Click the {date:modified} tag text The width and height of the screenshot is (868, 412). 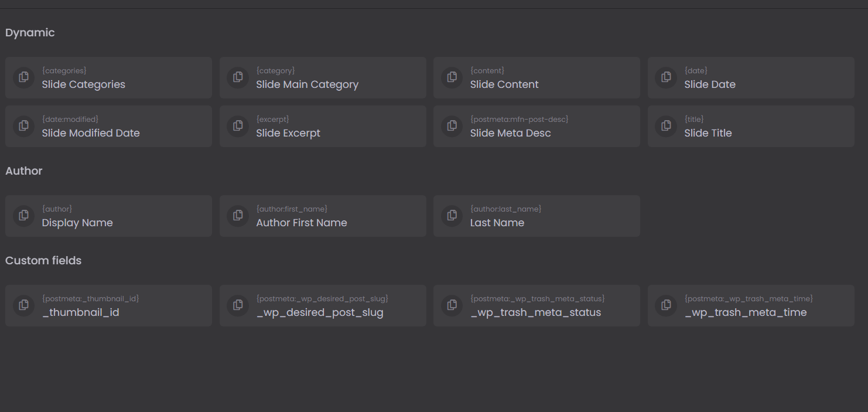70,120
